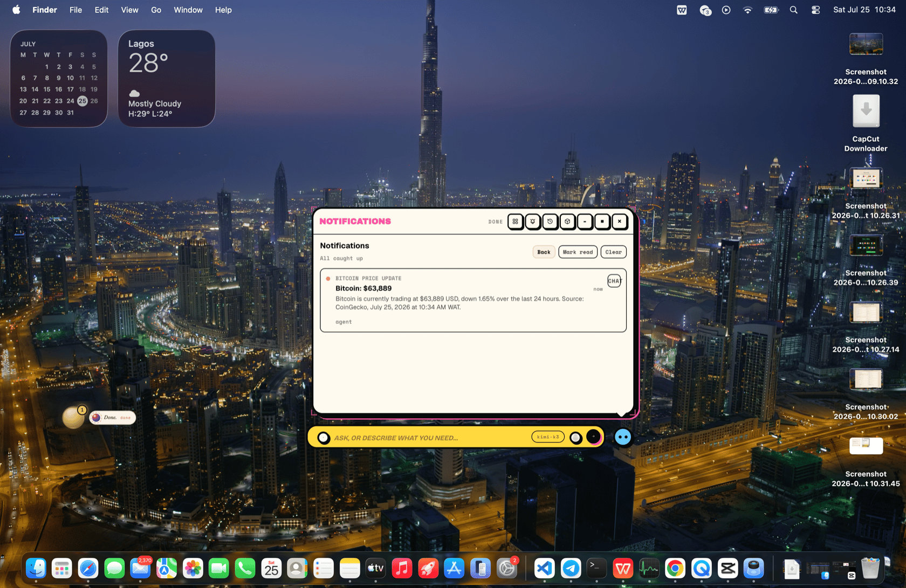Image resolution: width=906 pixels, height=588 pixels.
Task: Open the kimi-k3 model selector
Action: [x=548, y=437]
